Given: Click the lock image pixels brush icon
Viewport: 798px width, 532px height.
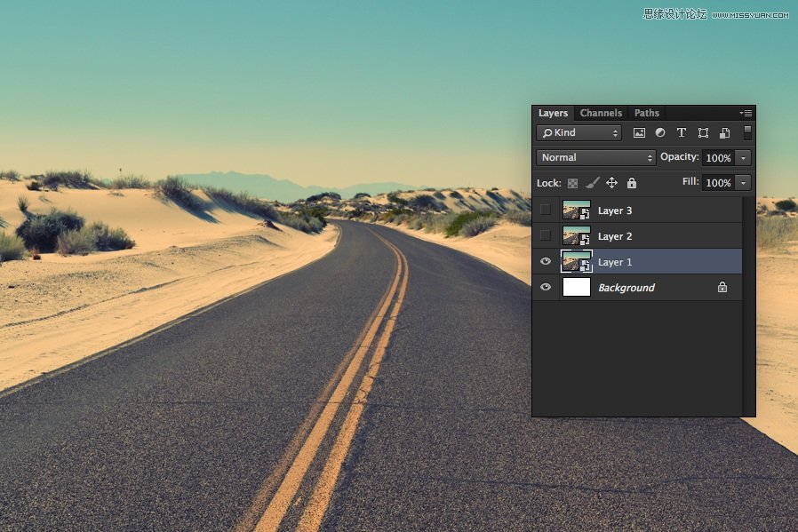Looking at the screenshot, I should (x=592, y=183).
